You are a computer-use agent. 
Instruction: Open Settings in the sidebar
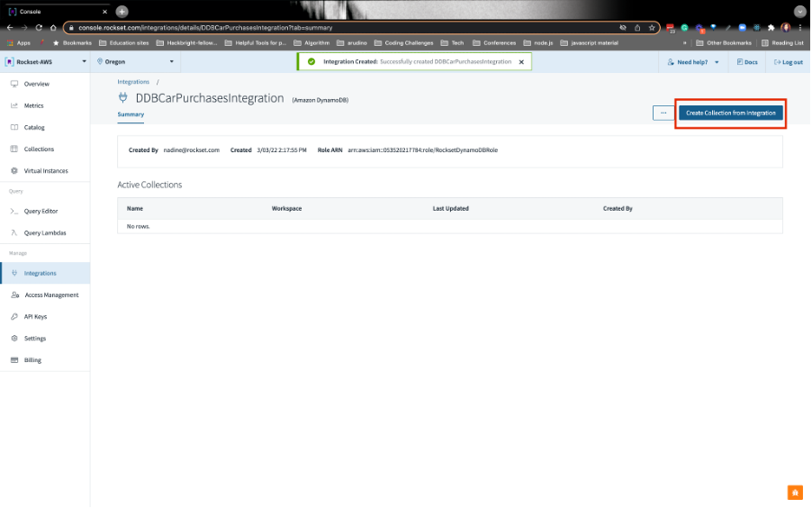[35, 339]
